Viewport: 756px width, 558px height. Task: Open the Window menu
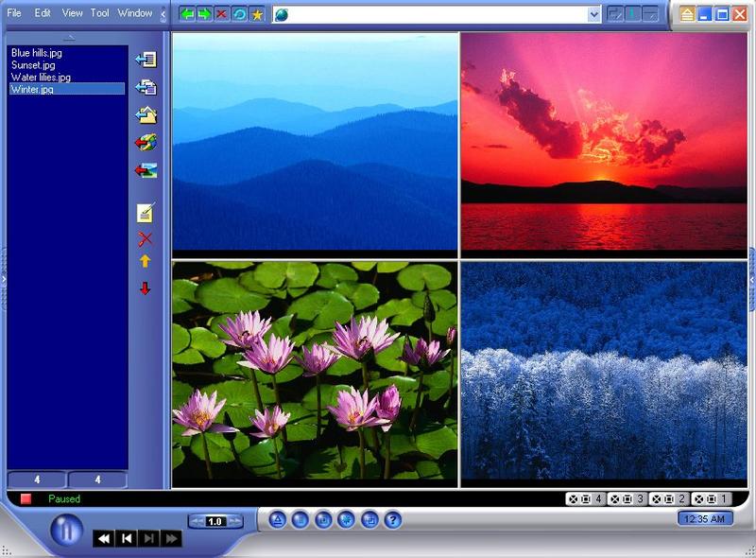click(x=135, y=13)
